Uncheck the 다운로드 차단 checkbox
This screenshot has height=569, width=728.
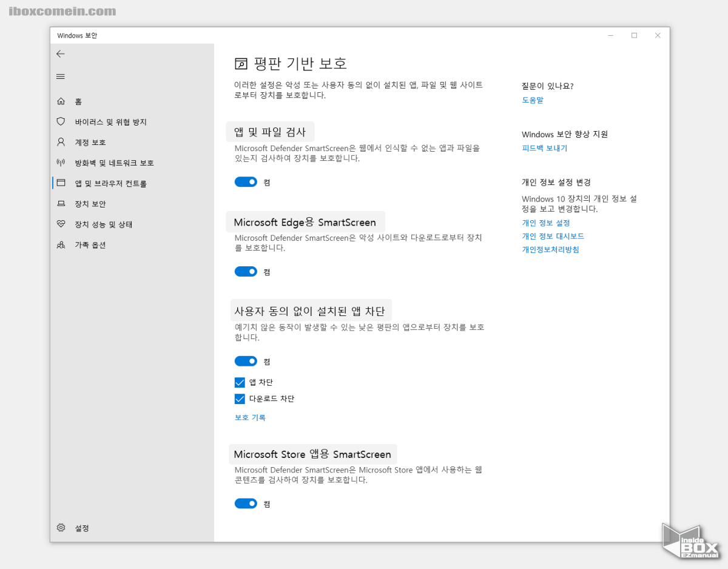[x=240, y=399]
